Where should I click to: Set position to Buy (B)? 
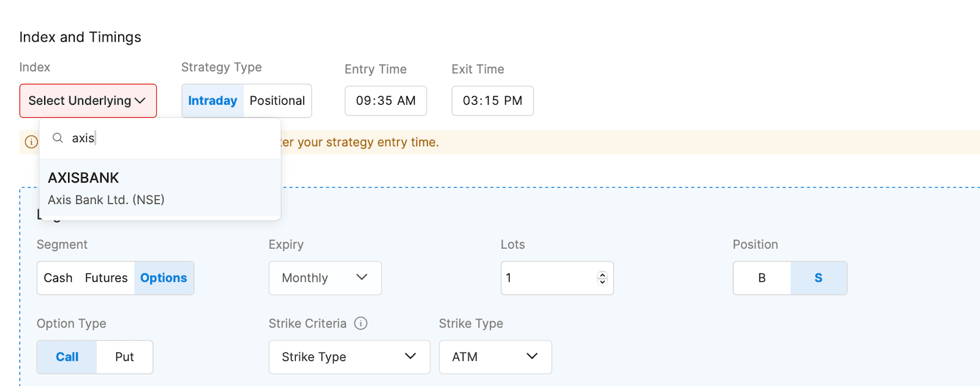(762, 278)
